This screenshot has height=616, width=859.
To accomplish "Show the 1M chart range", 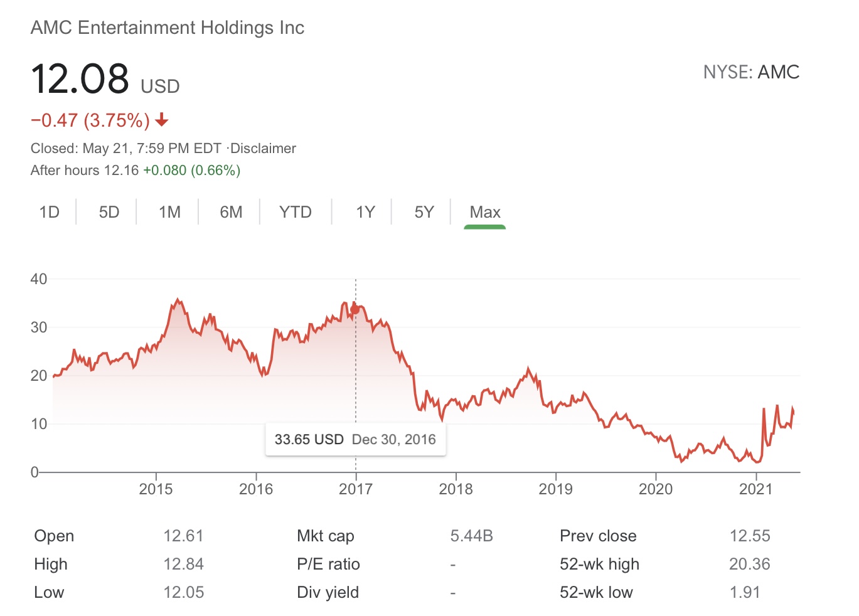I will tap(169, 212).
